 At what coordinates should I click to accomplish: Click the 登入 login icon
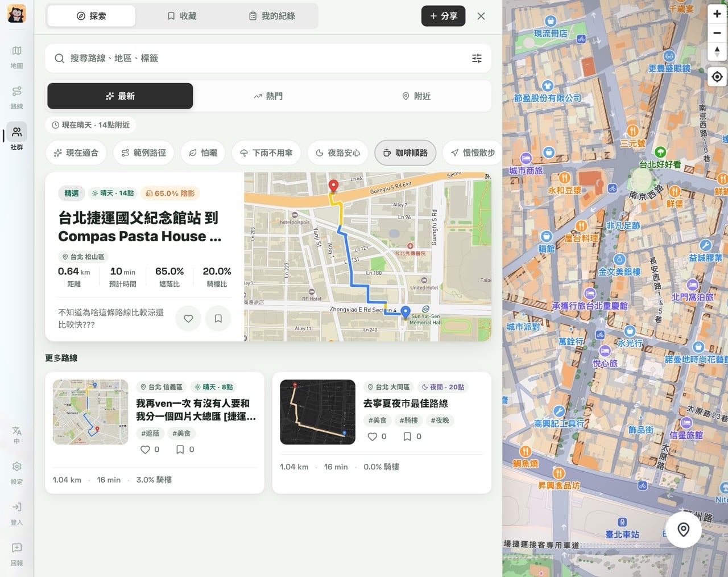click(x=16, y=513)
